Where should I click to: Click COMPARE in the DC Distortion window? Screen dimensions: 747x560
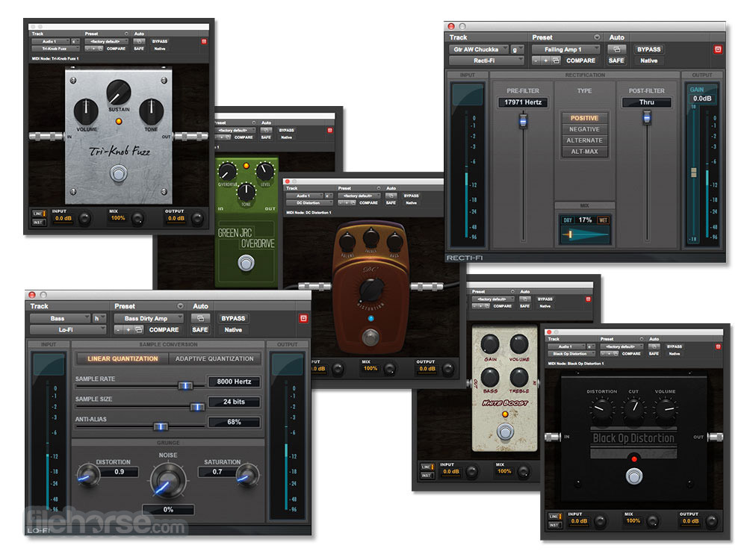click(x=369, y=203)
